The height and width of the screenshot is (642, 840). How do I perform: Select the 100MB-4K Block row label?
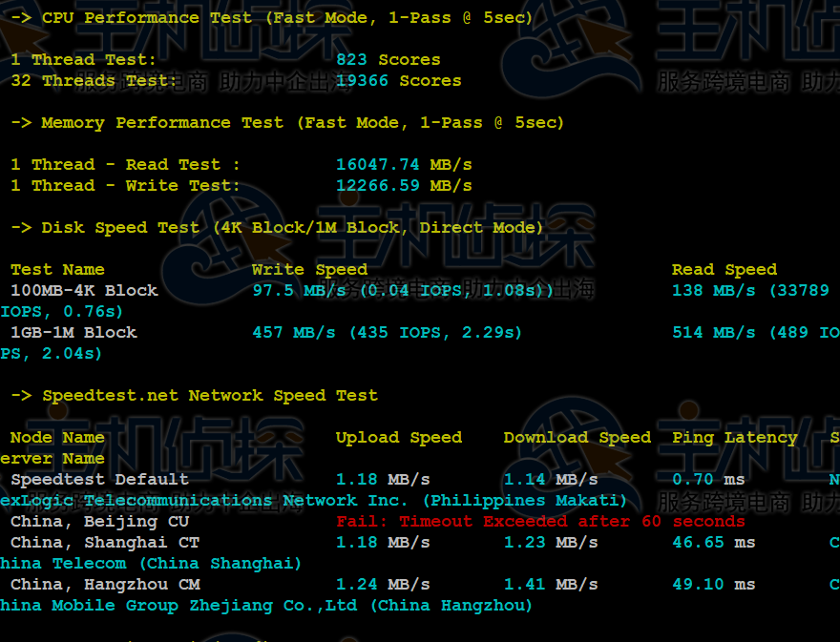pos(84,290)
